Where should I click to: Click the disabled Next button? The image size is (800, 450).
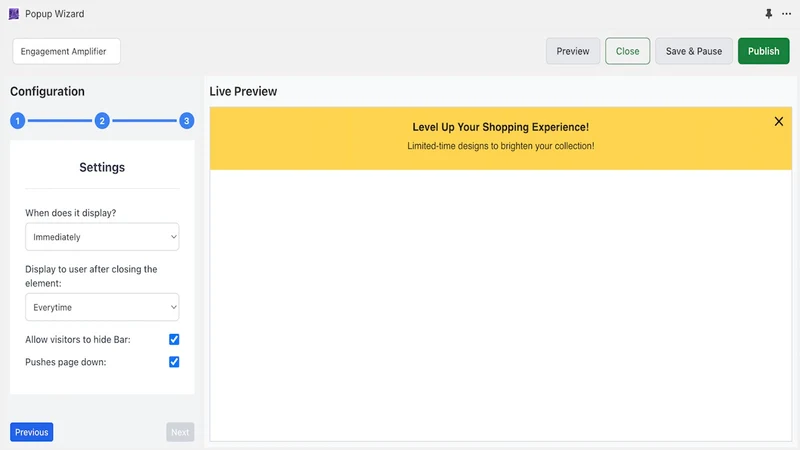click(180, 432)
